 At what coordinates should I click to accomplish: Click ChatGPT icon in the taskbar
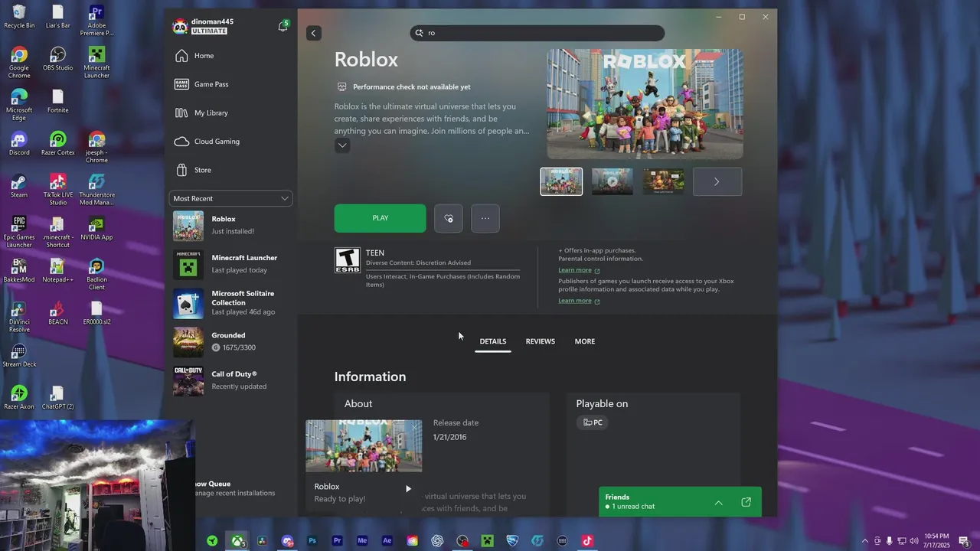click(437, 541)
